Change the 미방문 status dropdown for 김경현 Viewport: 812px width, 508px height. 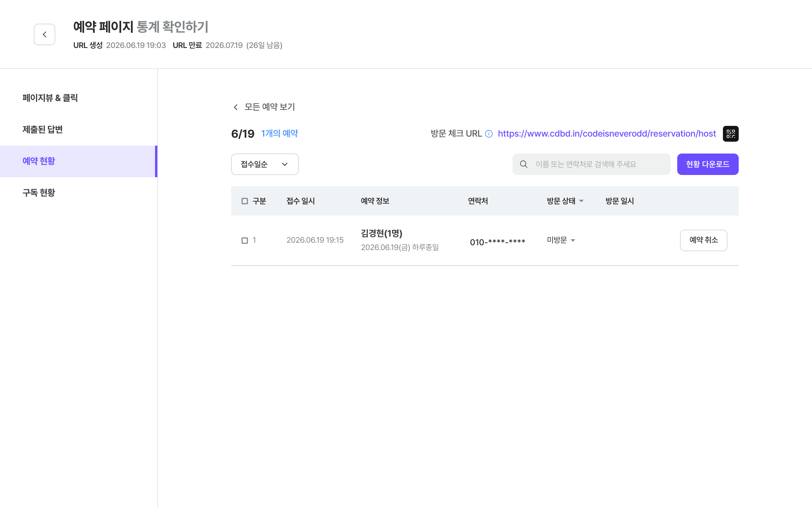point(561,240)
